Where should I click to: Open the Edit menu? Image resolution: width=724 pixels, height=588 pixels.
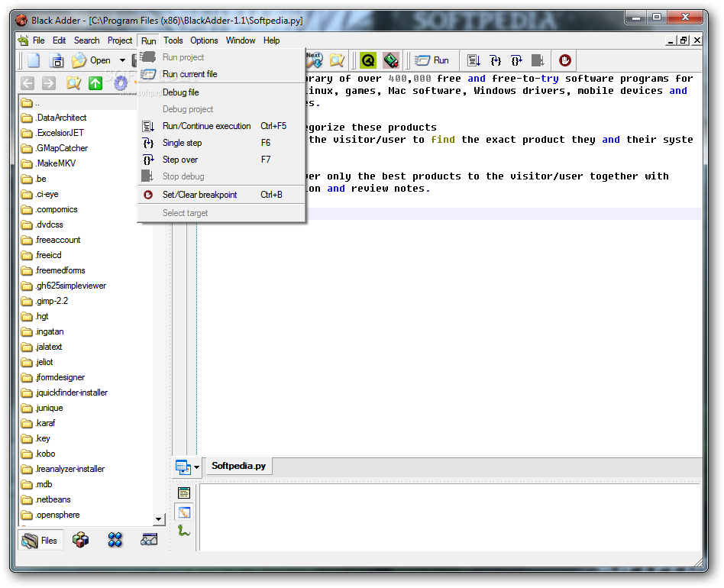[59, 40]
